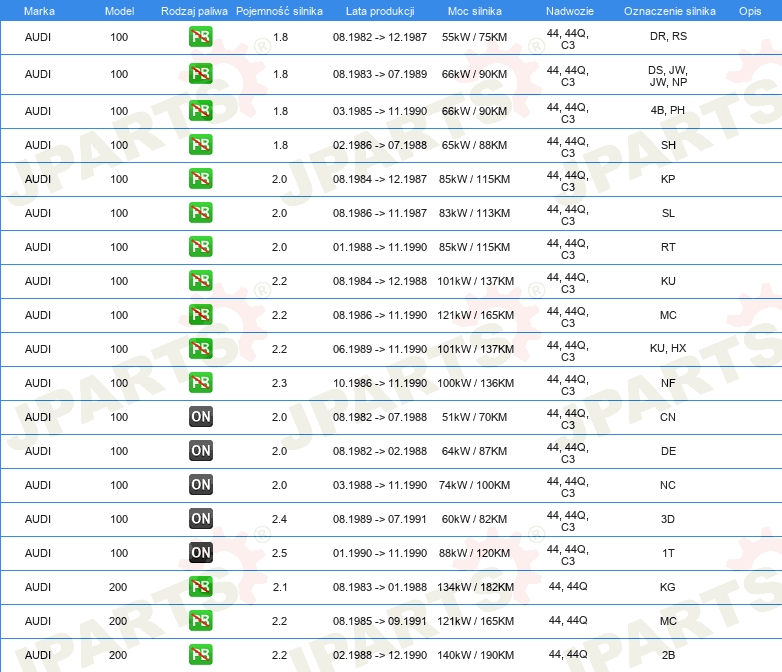Click the 08.1986 -> 11.1987 production years
This screenshot has width=782, height=672.
[380, 213]
